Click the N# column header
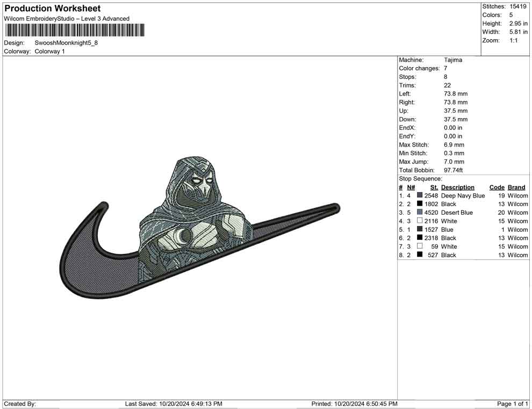This screenshot has width=532, height=409. [411, 187]
